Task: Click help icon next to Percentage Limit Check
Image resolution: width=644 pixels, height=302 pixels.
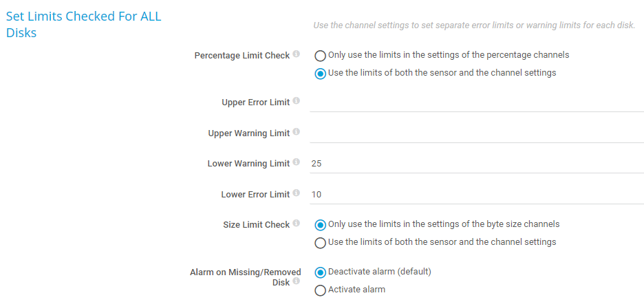Action: [x=296, y=54]
